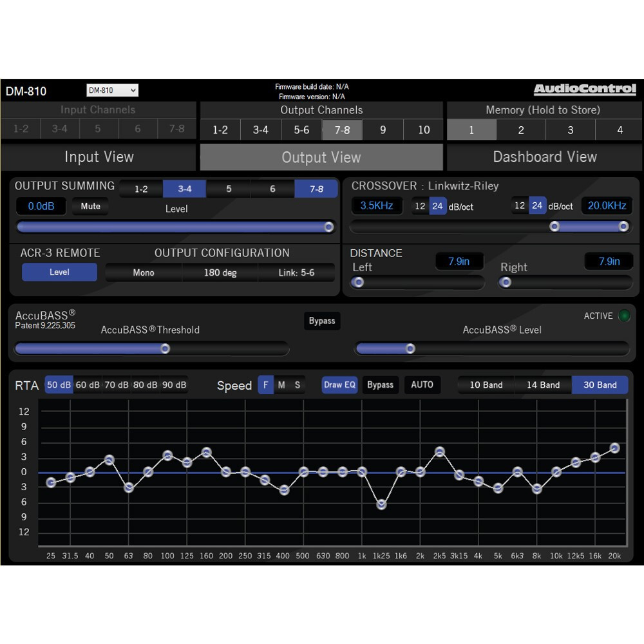Toggle Link: 5-6 output
This screenshot has height=644, width=644.
(x=296, y=272)
